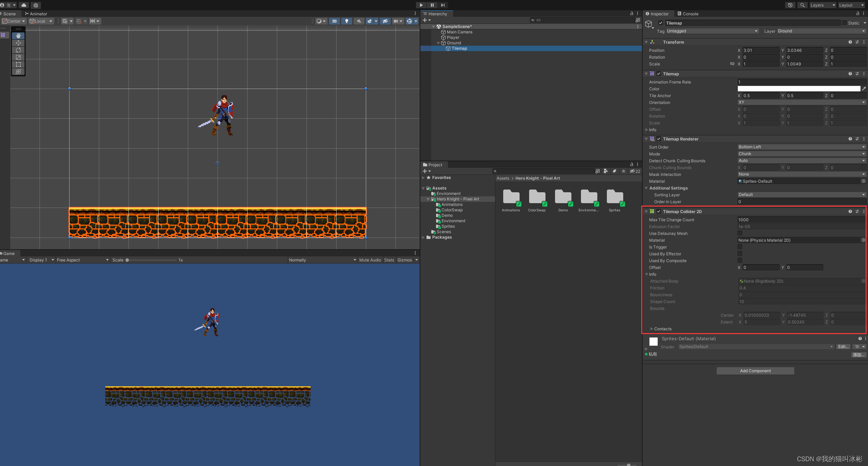Open Mask Interaction dropdown

(x=802, y=174)
